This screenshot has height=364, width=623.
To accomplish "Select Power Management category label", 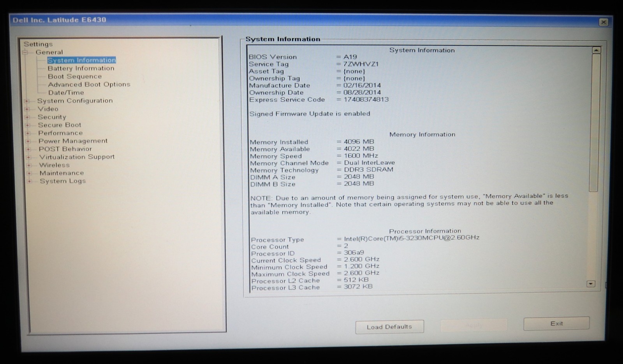I will (73, 141).
